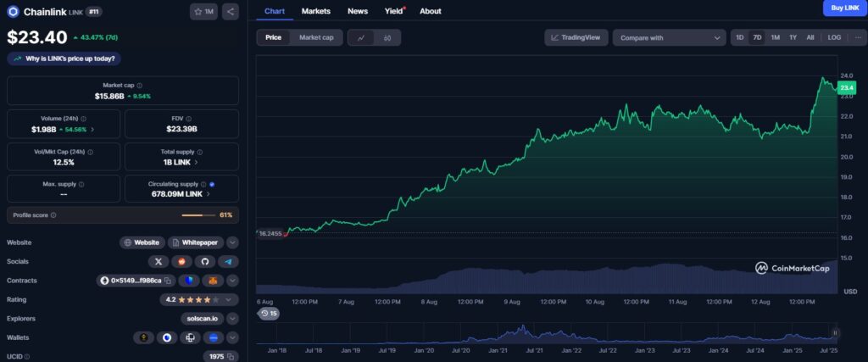Click 'Why is LINK's price up today?'

click(64, 58)
